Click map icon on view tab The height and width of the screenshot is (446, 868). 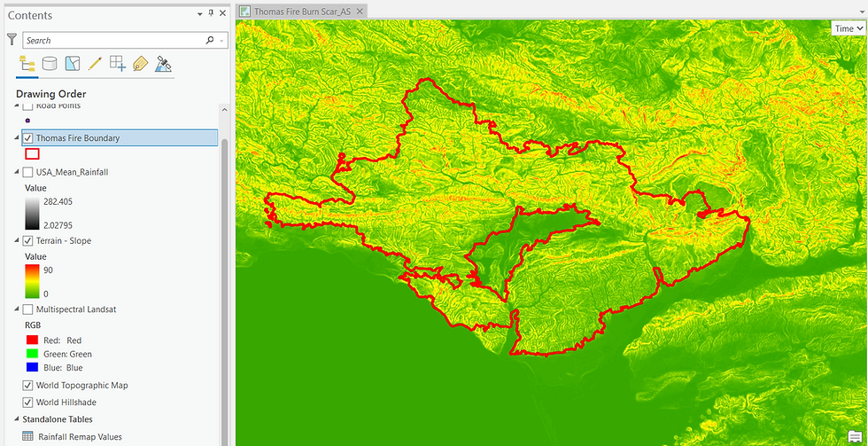click(245, 11)
